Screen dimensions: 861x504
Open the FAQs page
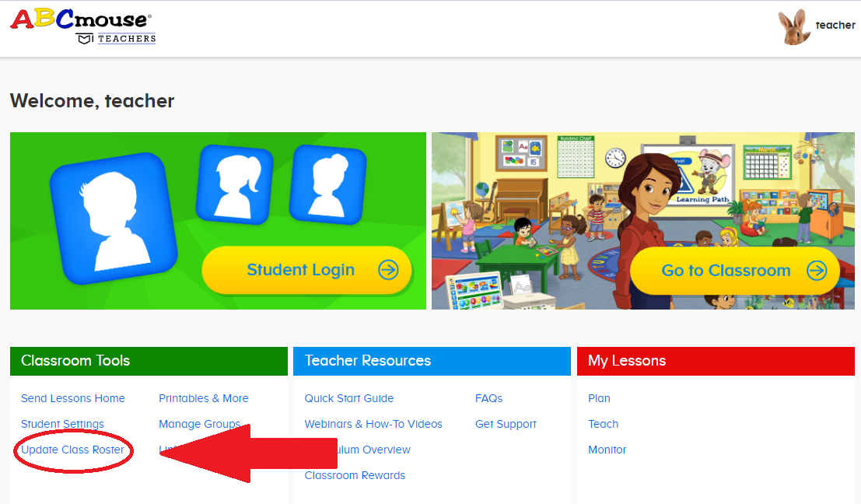coord(488,398)
